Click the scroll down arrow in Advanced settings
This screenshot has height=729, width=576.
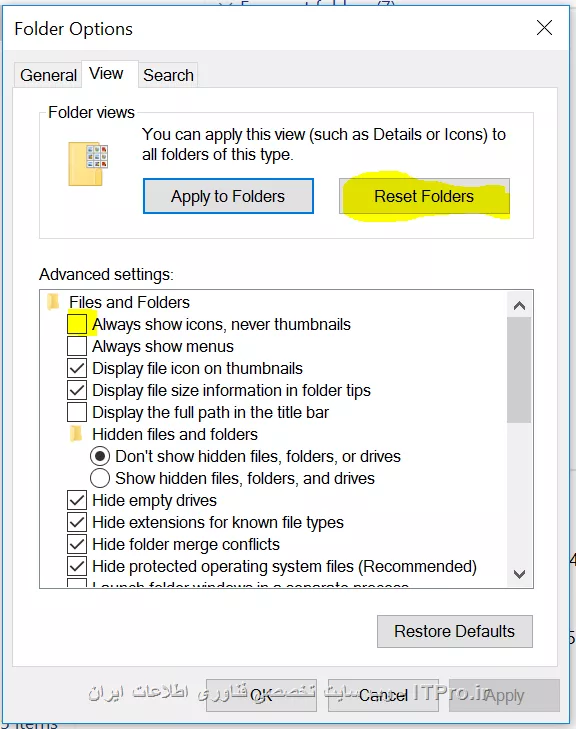click(519, 574)
